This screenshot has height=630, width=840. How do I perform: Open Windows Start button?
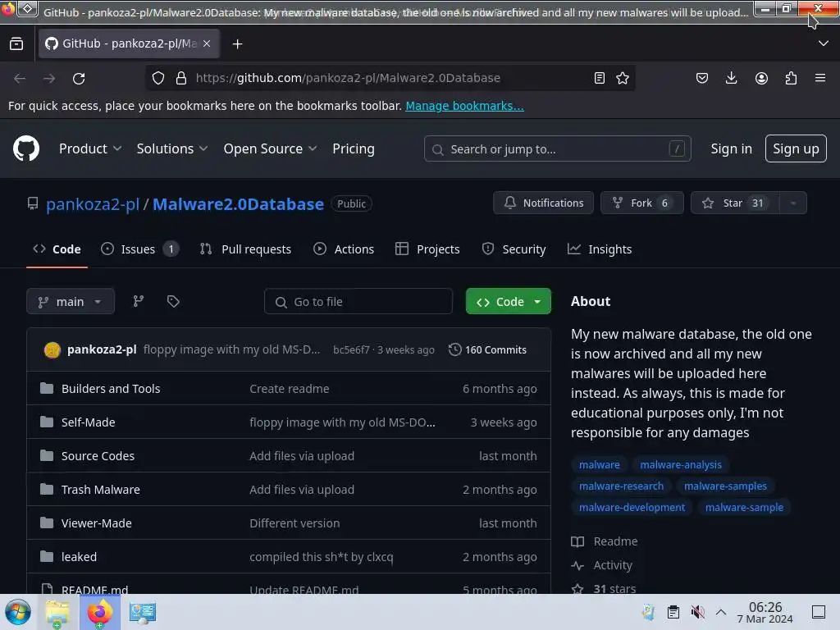click(18, 612)
